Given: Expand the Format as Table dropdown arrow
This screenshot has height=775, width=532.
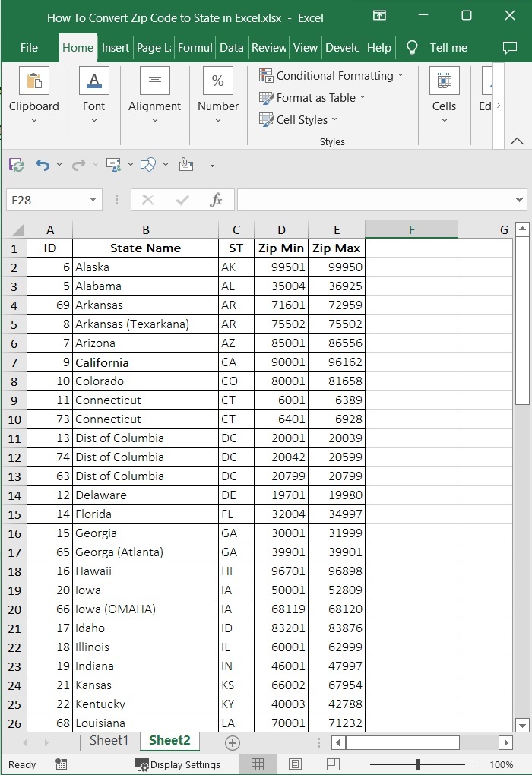Looking at the screenshot, I should (x=363, y=97).
